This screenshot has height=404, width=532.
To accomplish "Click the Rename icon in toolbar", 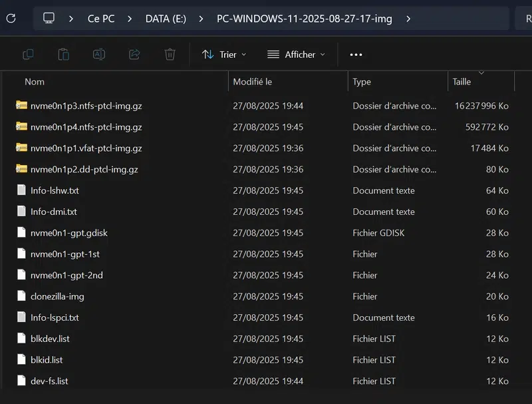I will pos(99,55).
